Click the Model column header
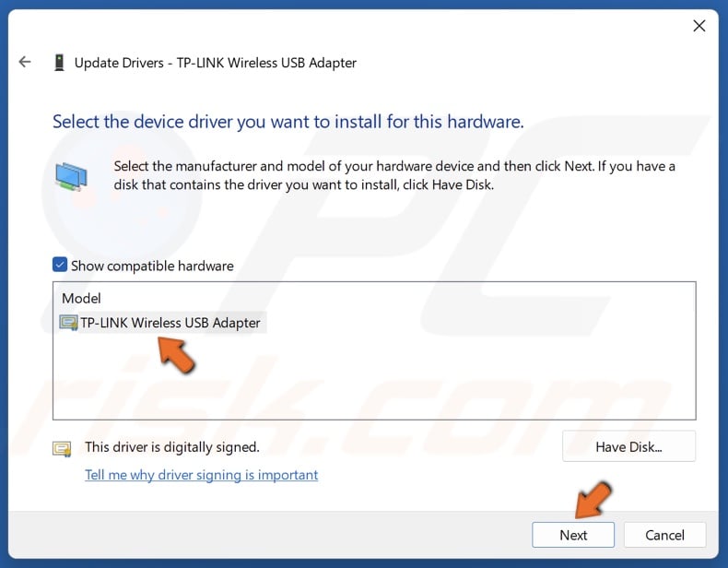The height and width of the screenshot is (568, 728). (x=81, y=298)
